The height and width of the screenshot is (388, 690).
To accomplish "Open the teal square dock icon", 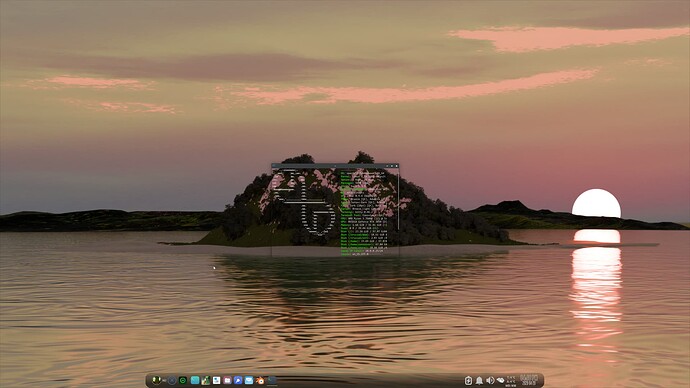I will click(x=195, y=380).
